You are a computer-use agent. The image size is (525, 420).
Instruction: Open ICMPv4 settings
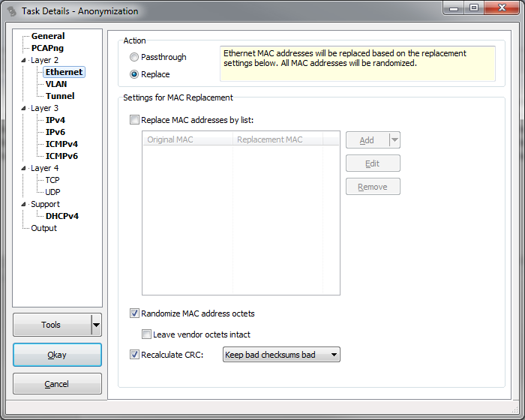(x=61, y=144)
